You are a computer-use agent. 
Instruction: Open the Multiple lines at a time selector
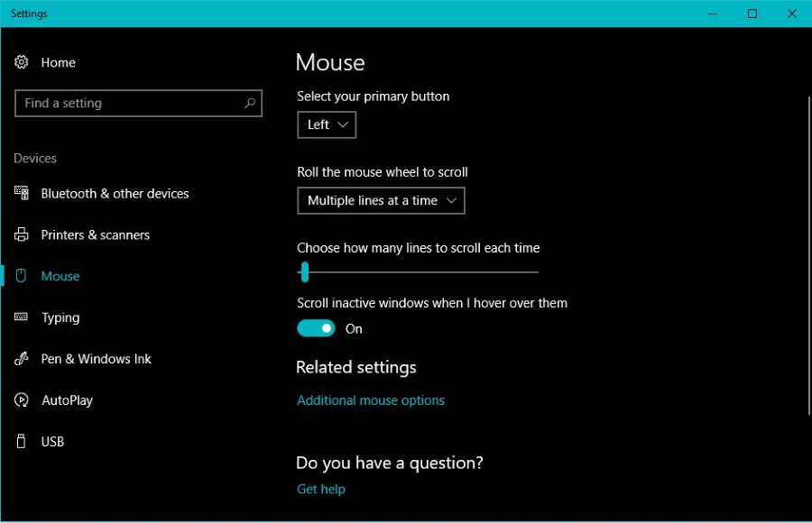[x=381, y=200]
